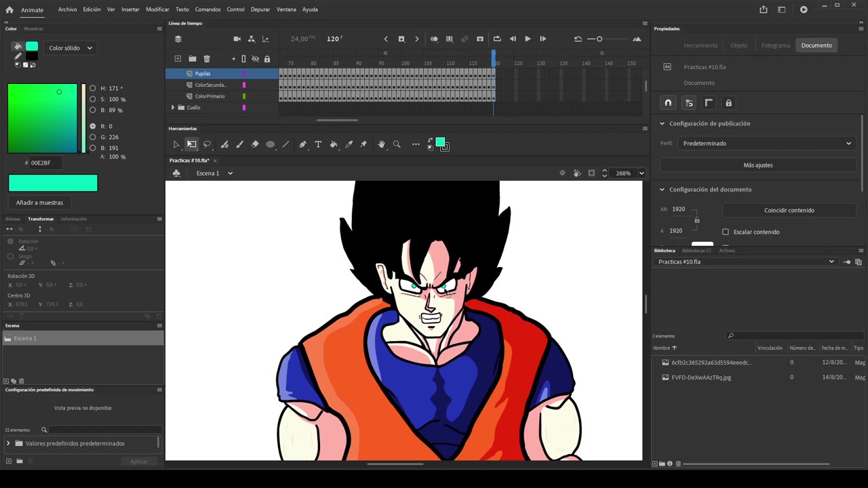This screenshot has width=868, height=488.
Task: Select the Pen tool
Action: pos(302,144)
